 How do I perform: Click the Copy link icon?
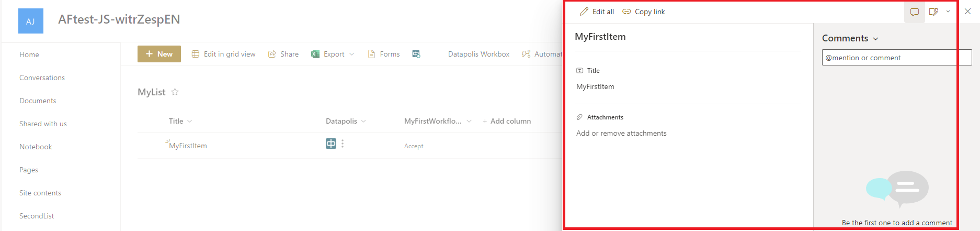pos(626,12)
